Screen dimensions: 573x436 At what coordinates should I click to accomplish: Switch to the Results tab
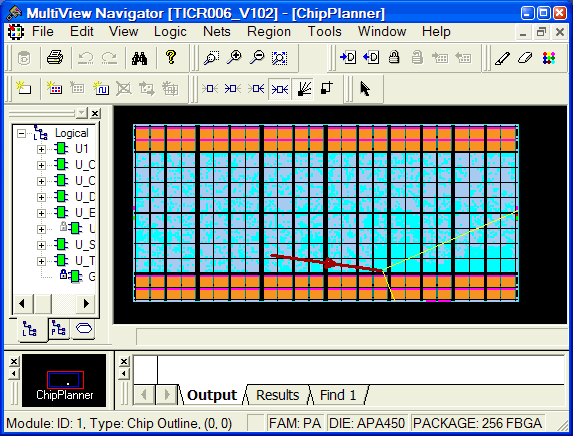(x=278, y=395)
